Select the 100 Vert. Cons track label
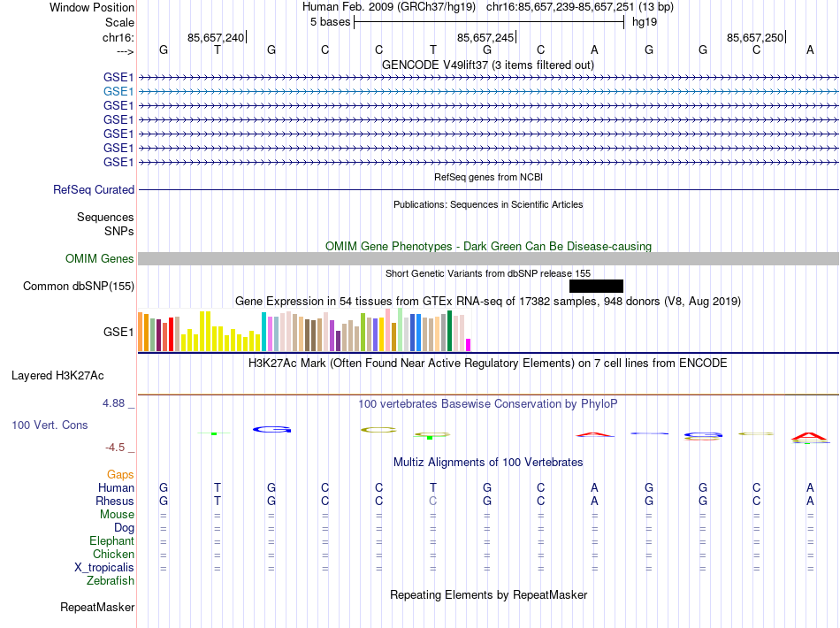Viewport: 840px width, 628px height. [50, 425]
